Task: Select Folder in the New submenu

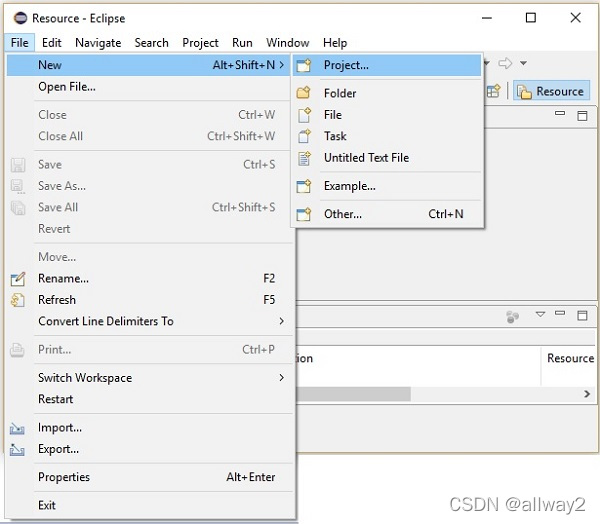Action: pos(387,93)
